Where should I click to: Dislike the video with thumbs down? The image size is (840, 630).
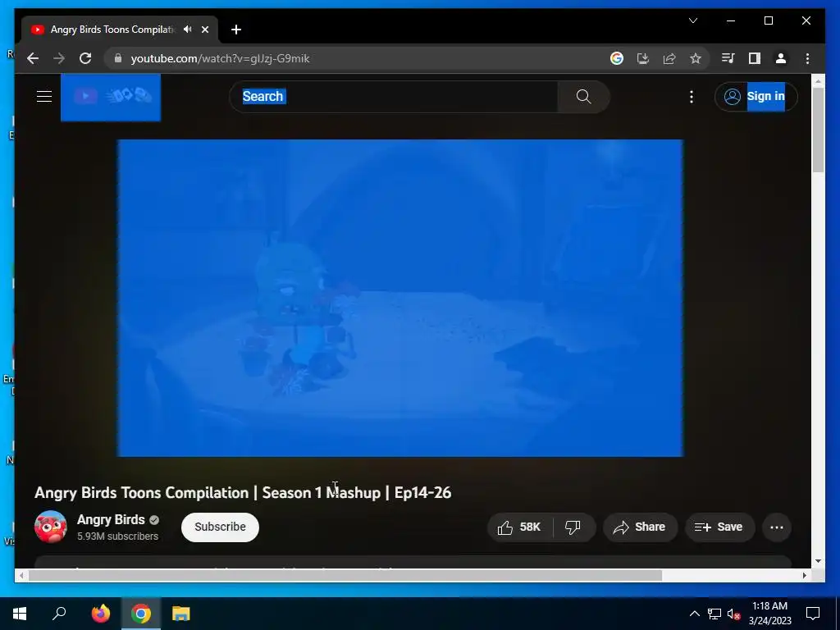coord(573,527)
